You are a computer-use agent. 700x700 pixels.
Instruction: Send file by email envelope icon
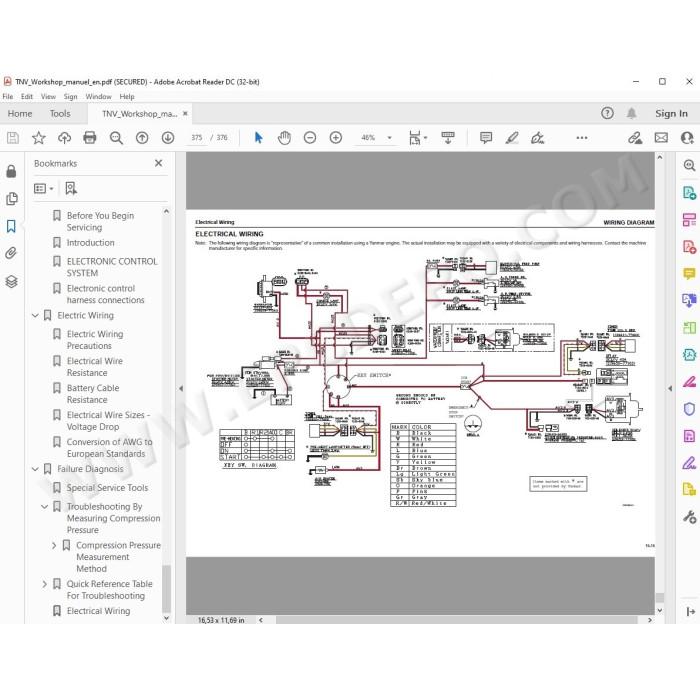pos(661,138)
